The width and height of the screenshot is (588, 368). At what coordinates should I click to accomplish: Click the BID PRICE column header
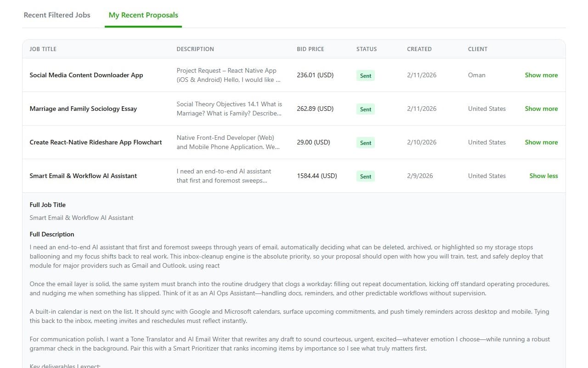point(310,49)
